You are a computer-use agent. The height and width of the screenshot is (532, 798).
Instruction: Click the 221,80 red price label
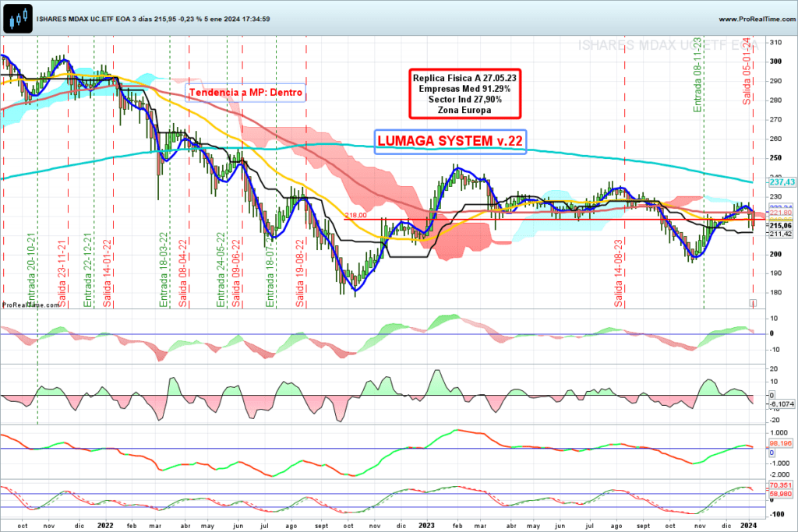(x=781, y=212)
